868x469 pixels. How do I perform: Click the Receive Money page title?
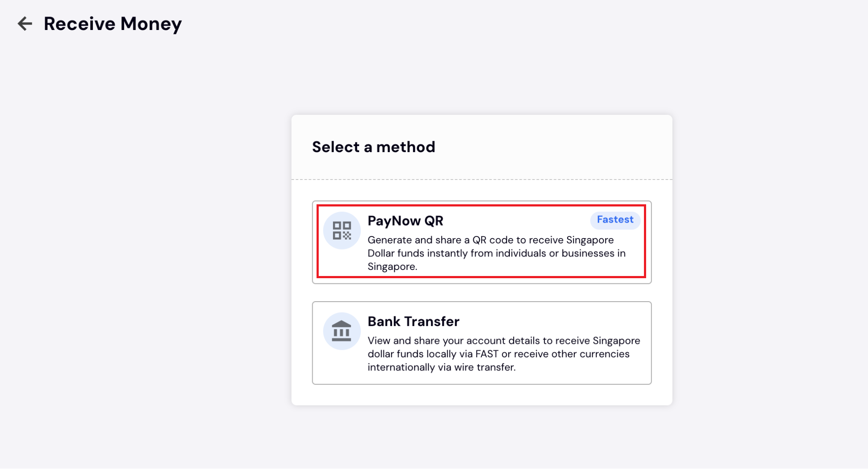tap(113, 23)
